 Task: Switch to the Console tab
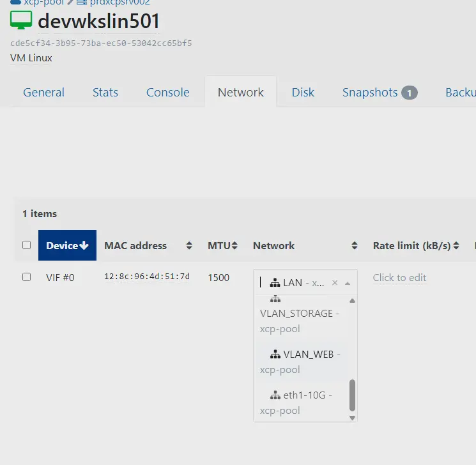click(x=167, y=93)
